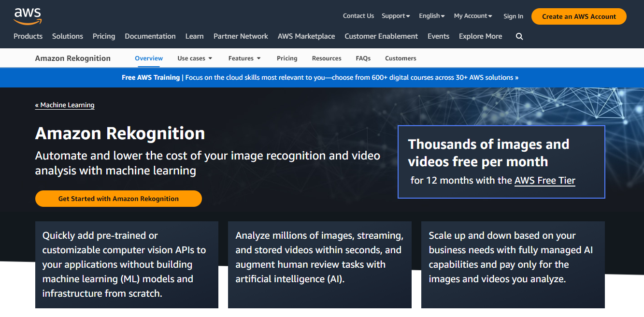Screen dimensions: 644x317
Task: Click the Amazon Rekognition product name in subnav
Action: tap(73, 58)
